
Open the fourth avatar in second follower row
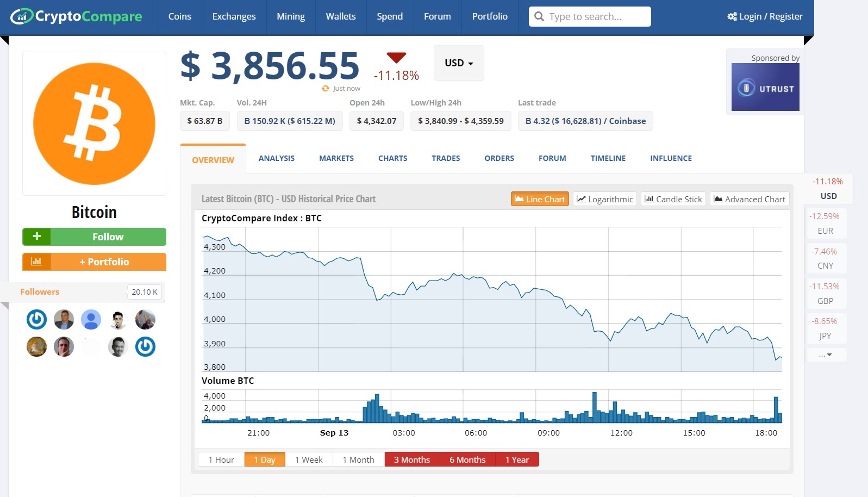118,346
